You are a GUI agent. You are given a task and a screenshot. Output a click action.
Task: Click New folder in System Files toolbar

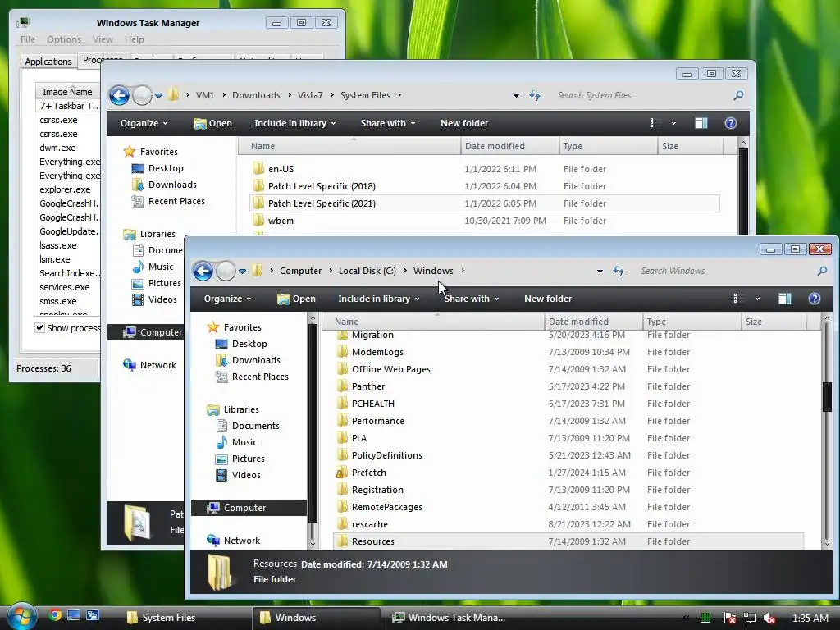click(x=464, y=123)
